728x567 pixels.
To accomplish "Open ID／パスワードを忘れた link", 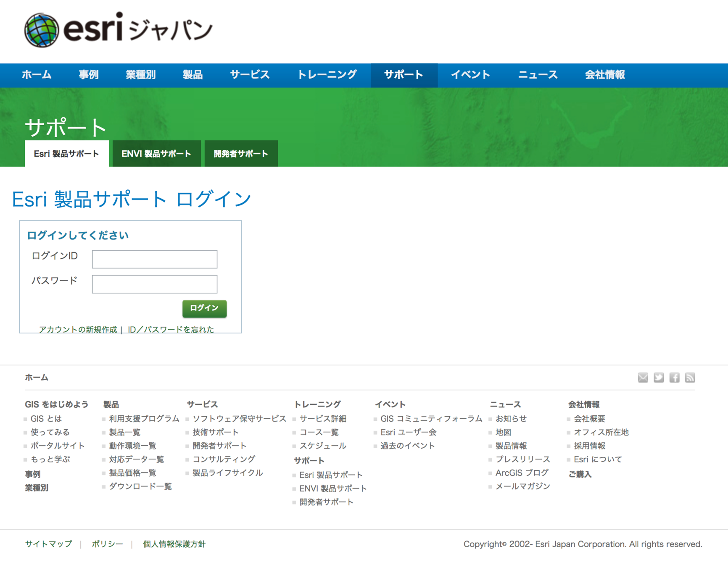I will 171,329.
